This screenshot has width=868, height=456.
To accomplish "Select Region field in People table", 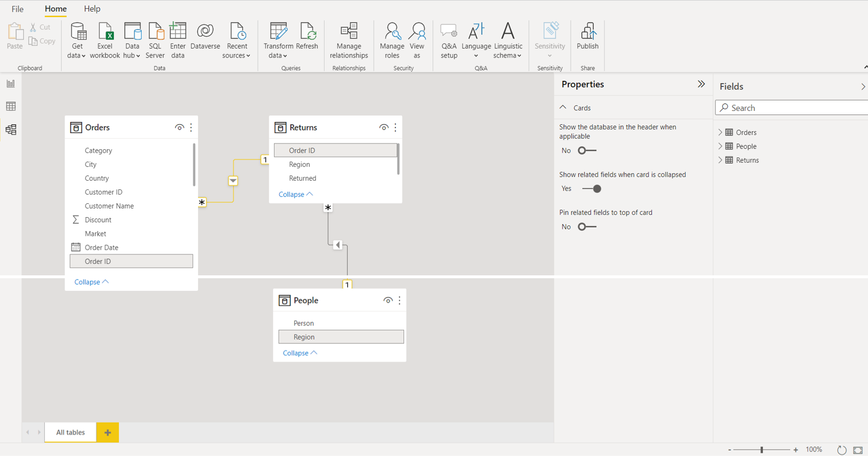I will point(341,337).
